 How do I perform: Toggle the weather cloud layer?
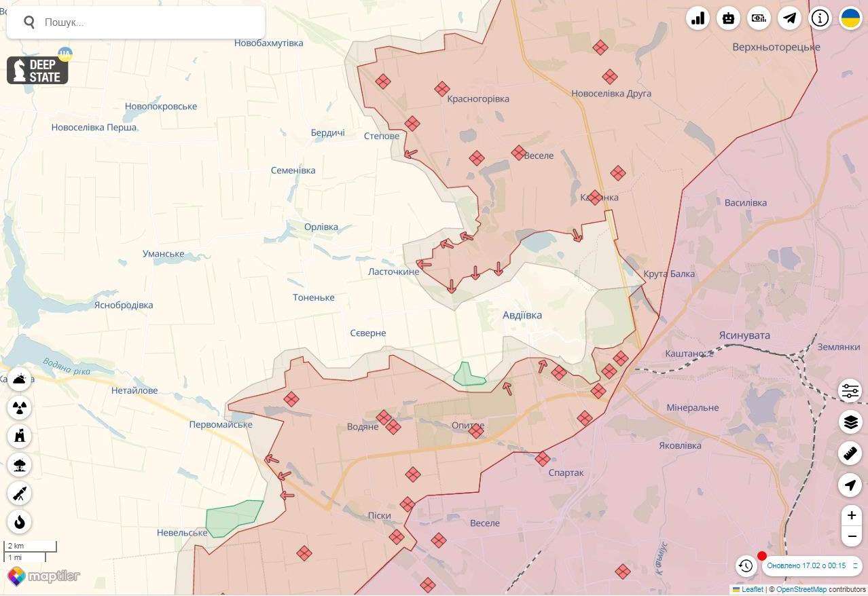(x=20, y=379)
